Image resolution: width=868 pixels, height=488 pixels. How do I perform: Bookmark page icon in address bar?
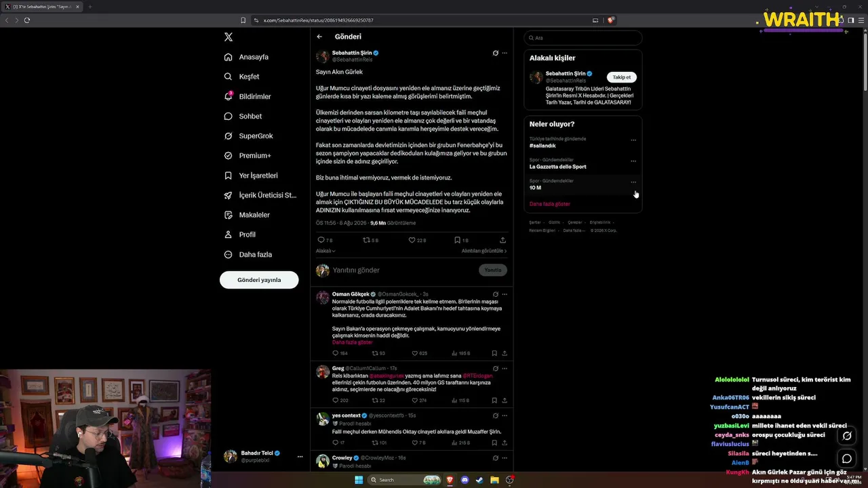tap(243, 20)
